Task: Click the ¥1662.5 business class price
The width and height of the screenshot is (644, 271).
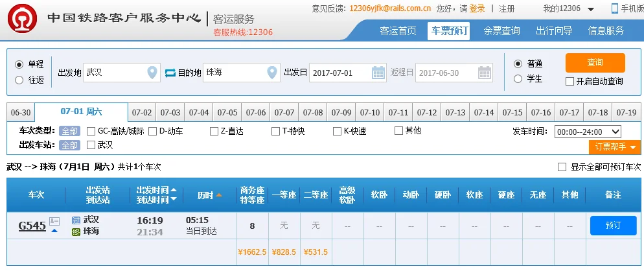Action: [x=252, y=252]
